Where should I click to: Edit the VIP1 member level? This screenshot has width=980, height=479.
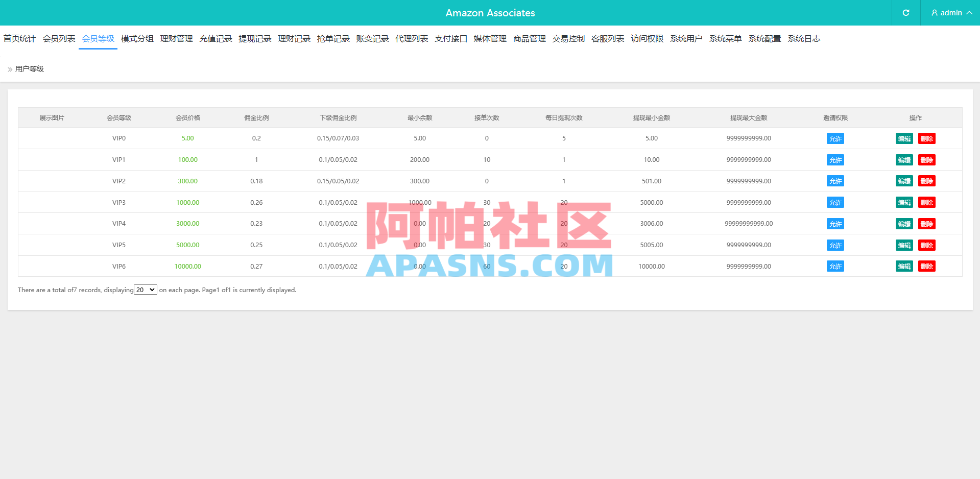[x=904, y=159]
